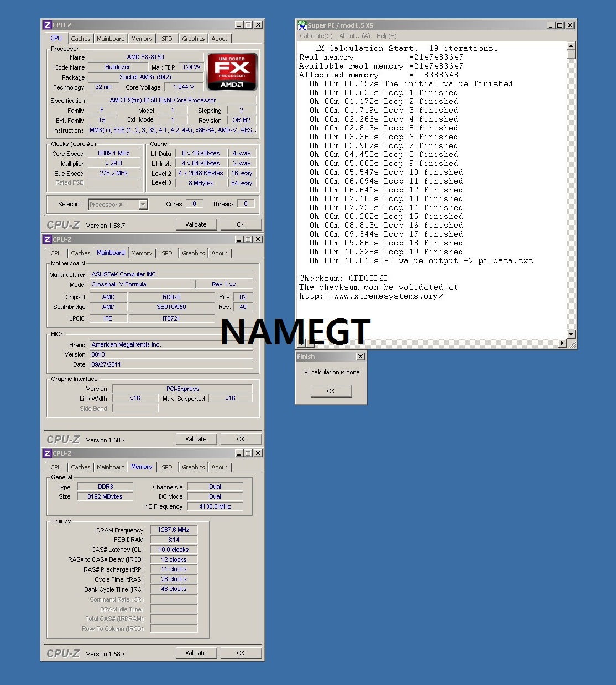616x685 pixels.
Task: Open Caches tab in the CPU-Z mainboard window
Action: [81, 253]
